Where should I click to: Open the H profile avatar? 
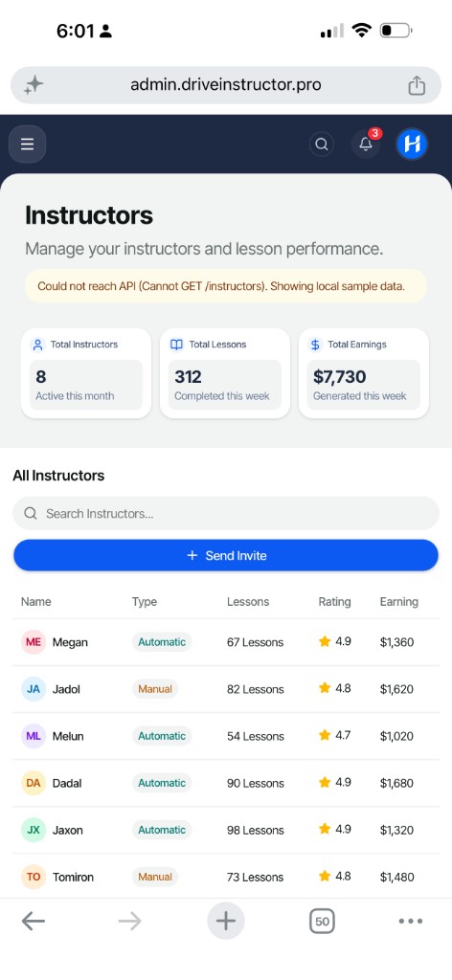[412, 145]
